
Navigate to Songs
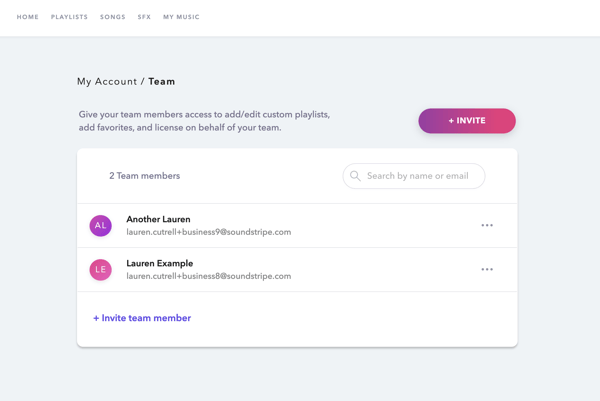point(113,17)
